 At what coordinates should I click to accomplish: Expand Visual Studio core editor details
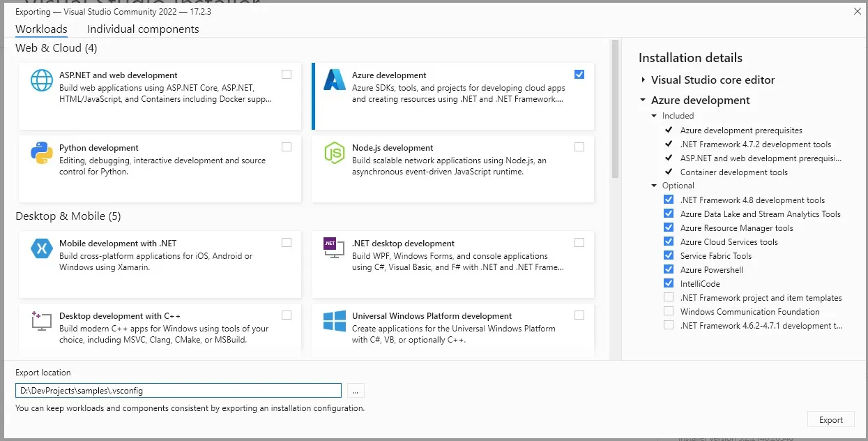pos(644,80)
